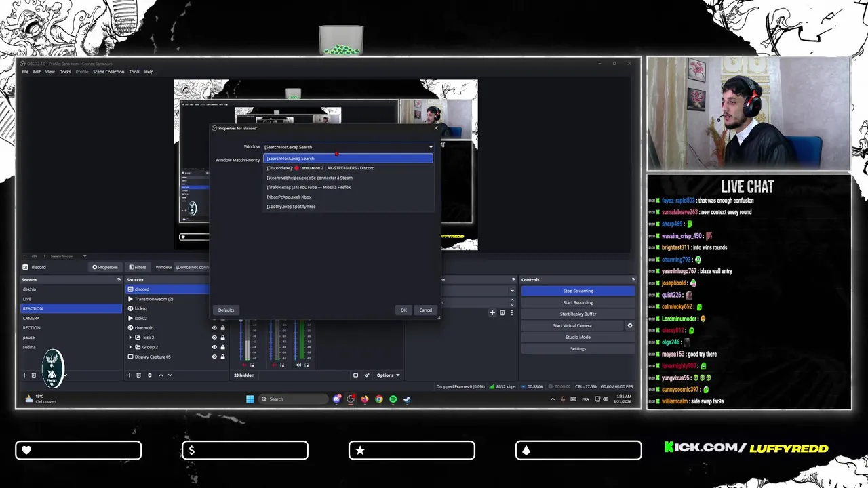Open source Properties from the toolbar
868x488 pixels.
click(105, 267)
